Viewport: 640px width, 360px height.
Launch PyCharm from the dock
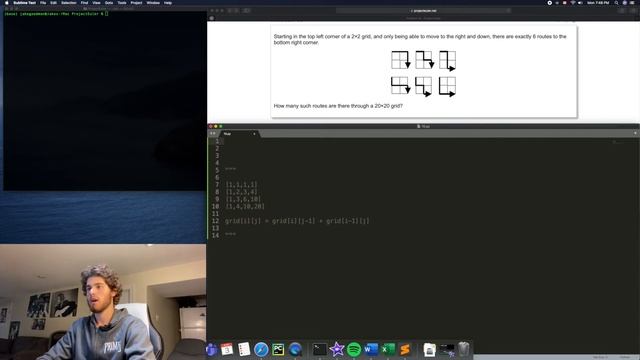coord(278,350)
